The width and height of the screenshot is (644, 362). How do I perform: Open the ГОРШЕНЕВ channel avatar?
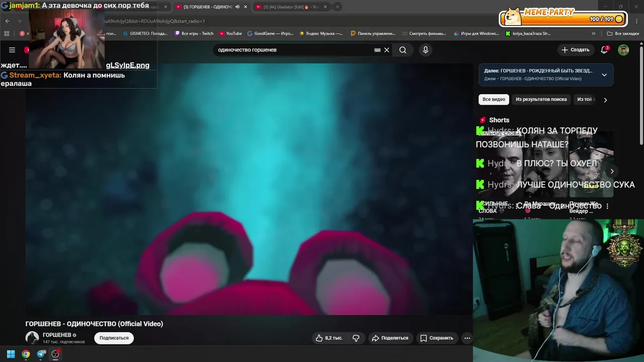pyautogui.click(x=32, y=338)
